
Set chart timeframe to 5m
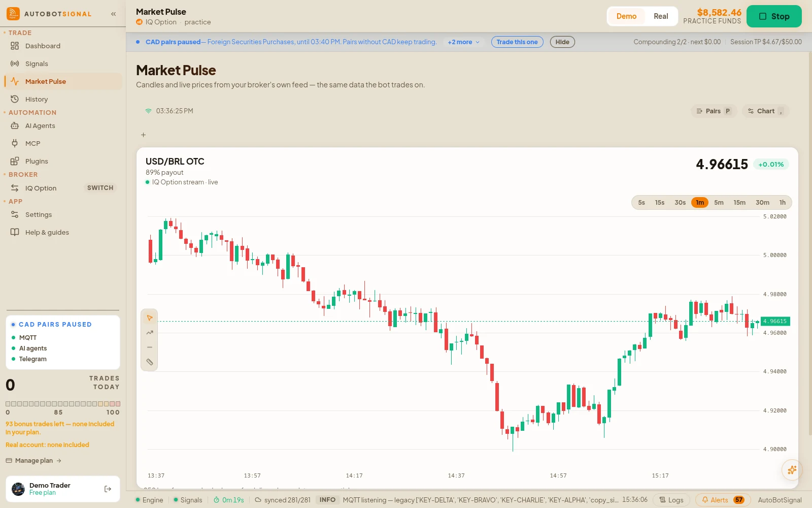click(719, 203)
